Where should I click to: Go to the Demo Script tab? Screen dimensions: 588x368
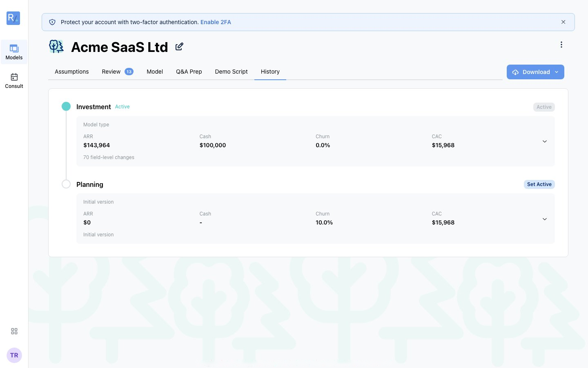click(231, 72)
